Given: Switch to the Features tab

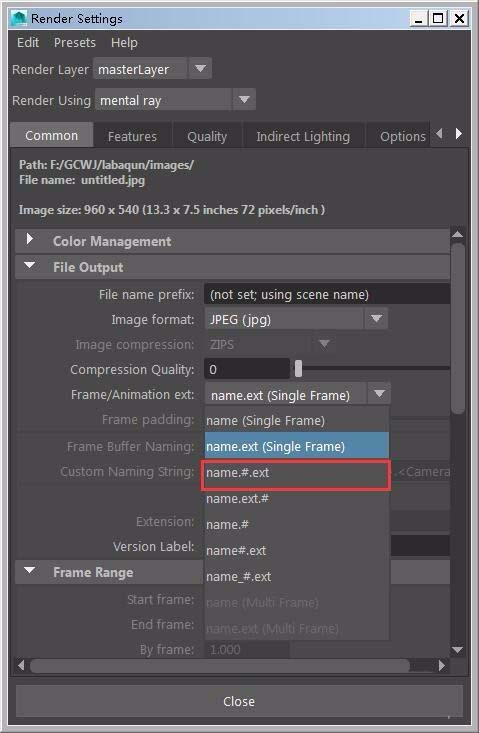Looking at the screenshot, I should pyautogui.click(x=132, y=137).
